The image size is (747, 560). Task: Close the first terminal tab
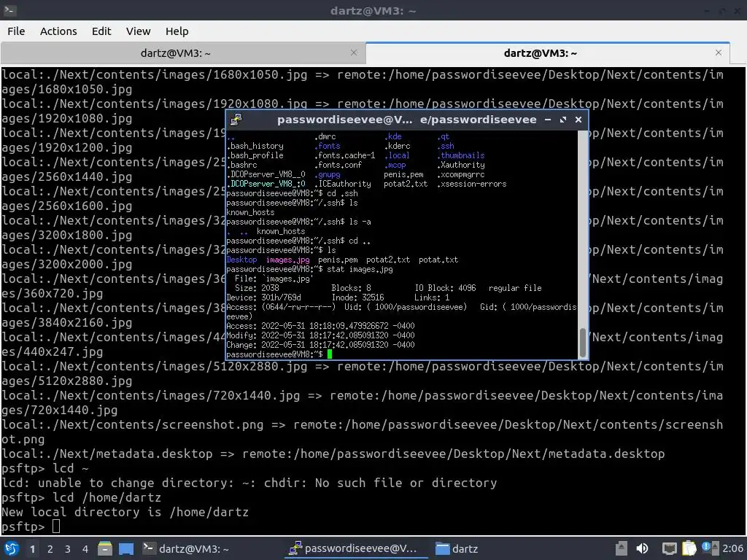point(354,52)
